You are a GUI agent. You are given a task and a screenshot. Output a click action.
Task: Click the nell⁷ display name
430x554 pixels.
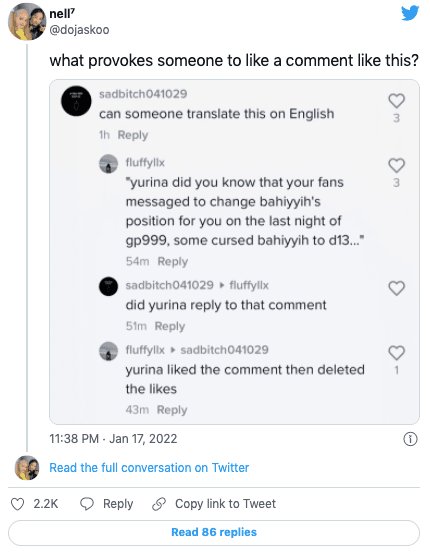click(62, 14)
